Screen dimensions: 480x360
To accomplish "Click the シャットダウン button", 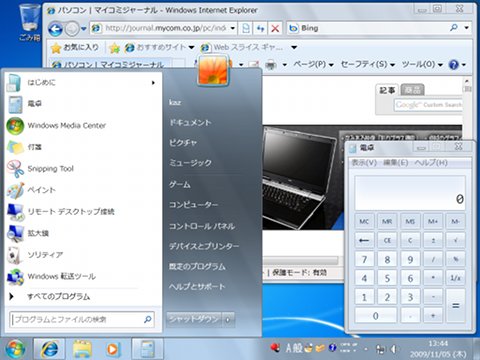I will 194,320.
